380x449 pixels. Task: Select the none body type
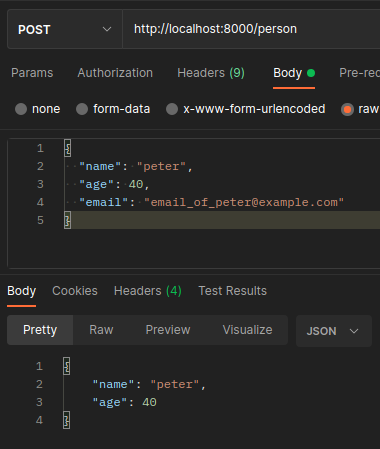(x=21, y=109)
